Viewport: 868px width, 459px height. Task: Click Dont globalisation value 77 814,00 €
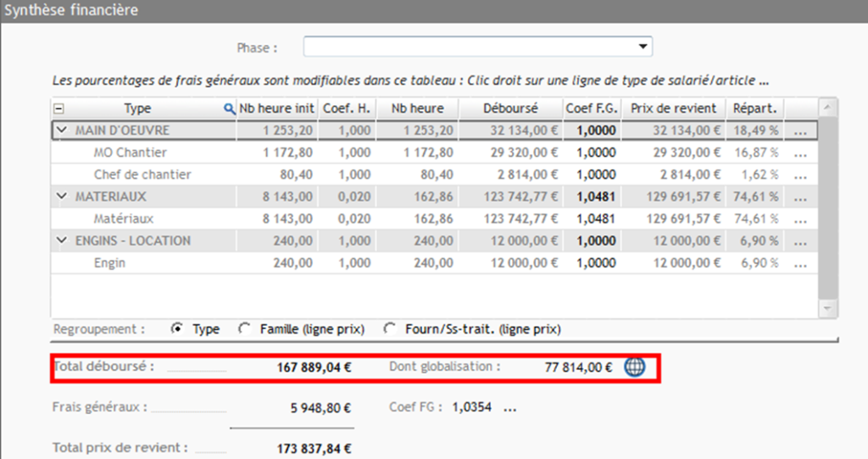click(578, 367)
